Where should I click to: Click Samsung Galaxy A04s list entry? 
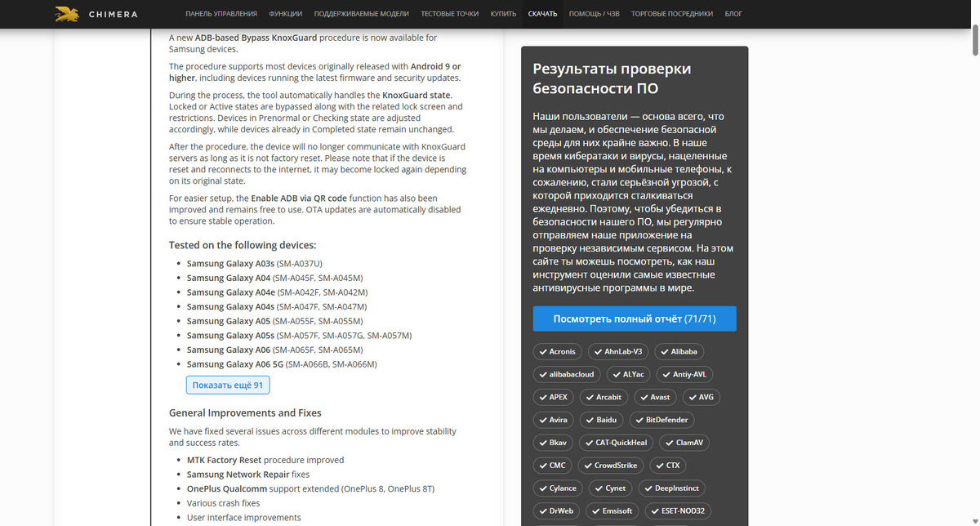click(x=277, y=306)
